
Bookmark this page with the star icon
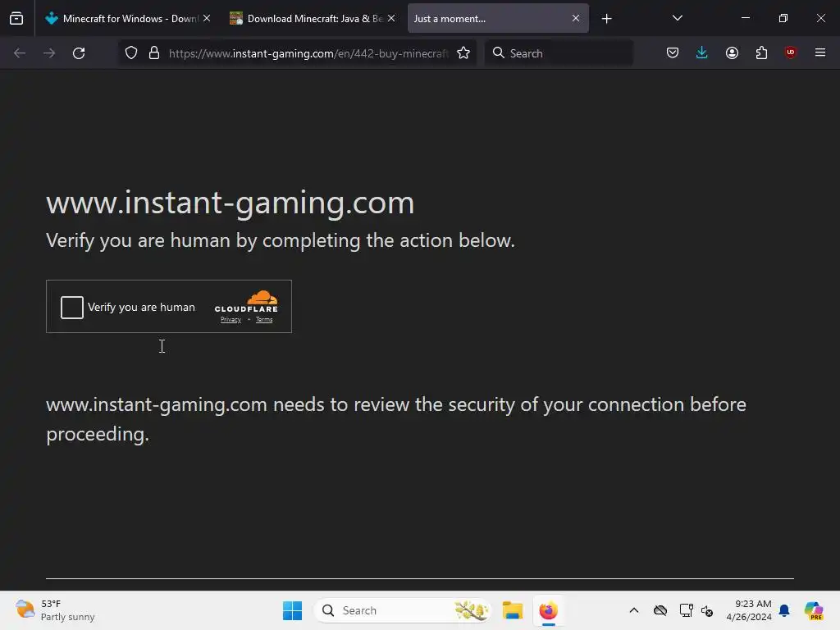[x=463, y=53]
